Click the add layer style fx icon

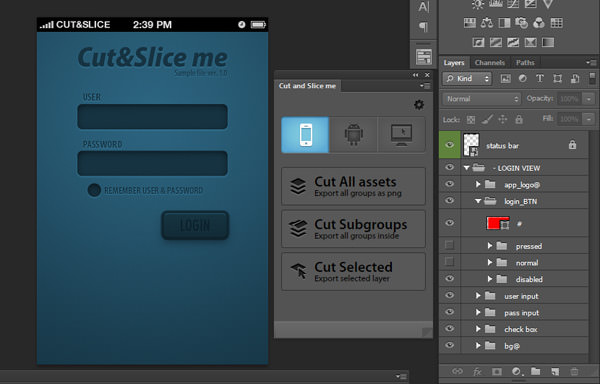pyautogui.click(x=477, y=371)
